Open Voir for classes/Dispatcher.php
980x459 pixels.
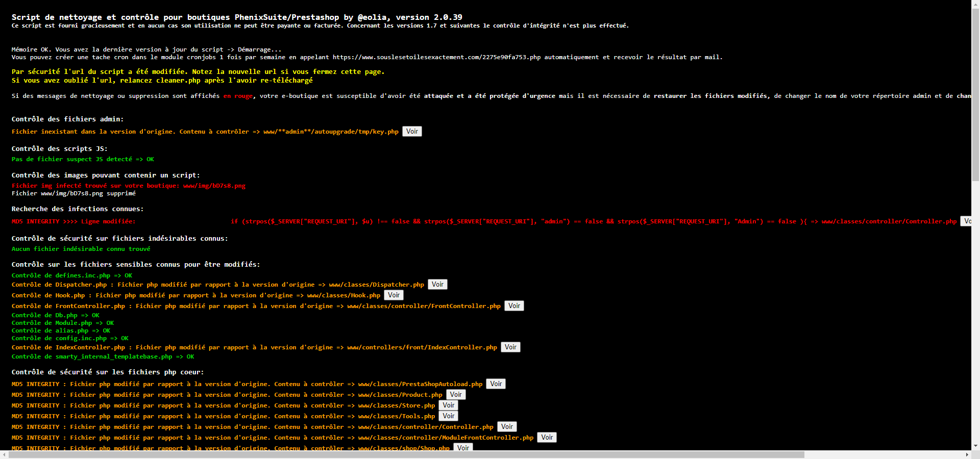point(437,285)
